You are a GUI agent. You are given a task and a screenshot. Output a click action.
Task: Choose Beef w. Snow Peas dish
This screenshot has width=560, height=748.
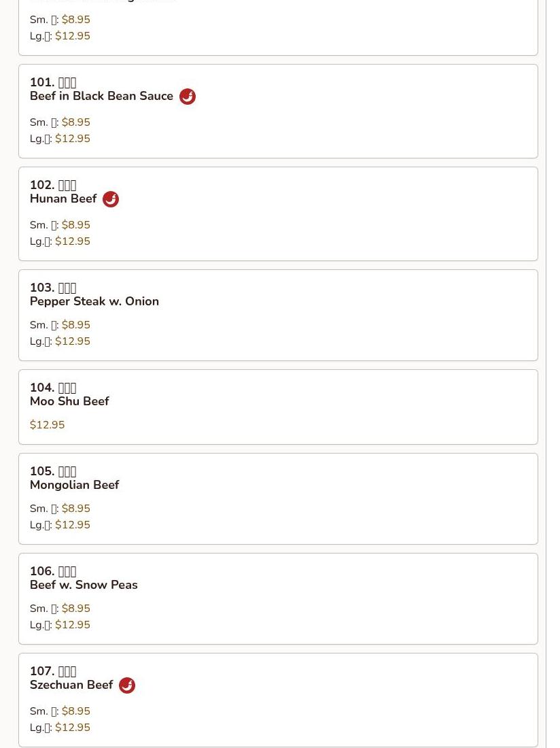[84, 585]
